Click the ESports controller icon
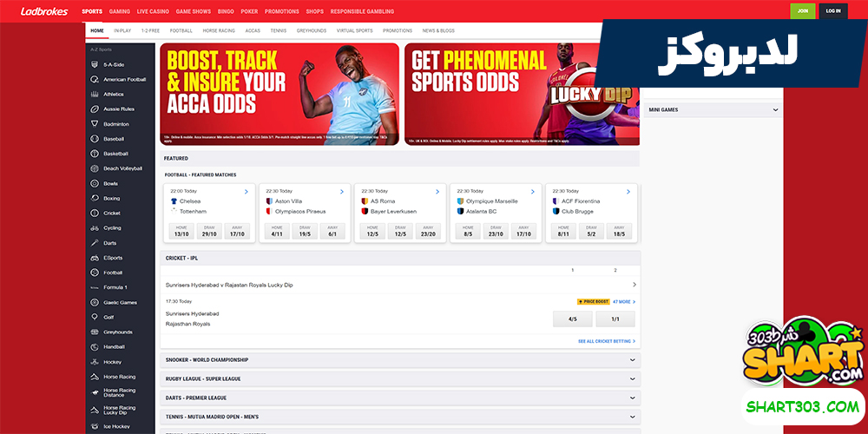The height and width of the screenshot is (434, 868). coord(95,258)
